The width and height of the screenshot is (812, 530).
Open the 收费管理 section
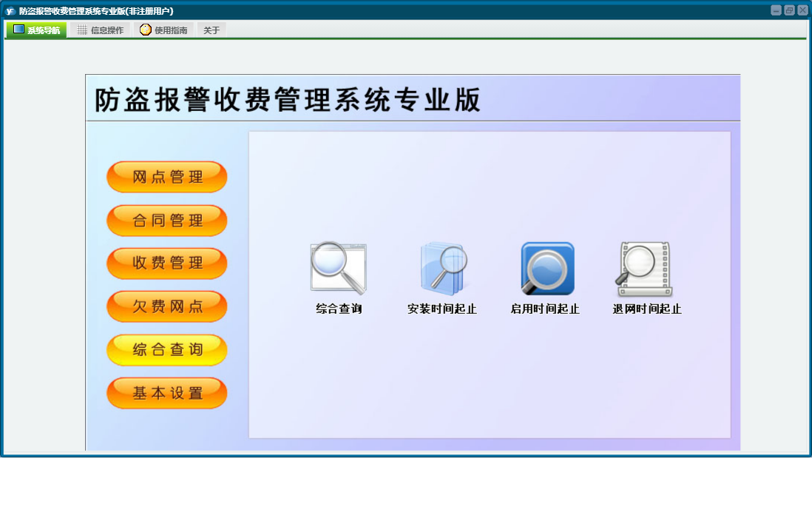[x=166, y=263]
